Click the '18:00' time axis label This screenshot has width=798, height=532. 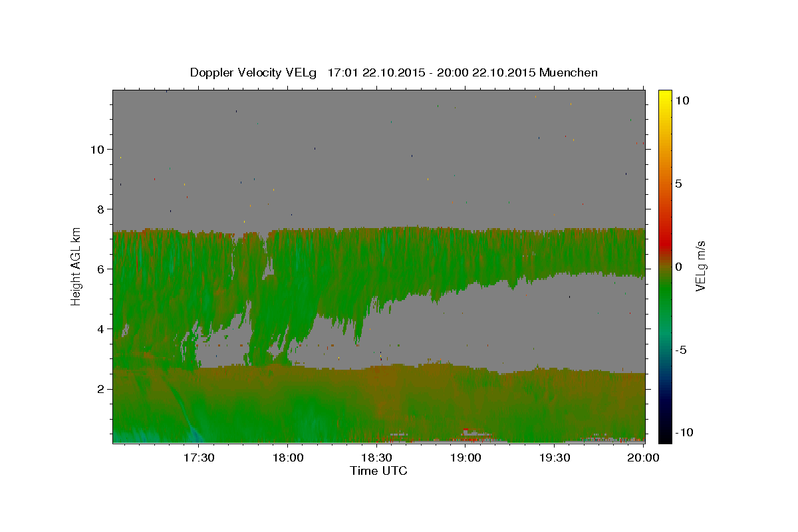click(x=287, y=458)
